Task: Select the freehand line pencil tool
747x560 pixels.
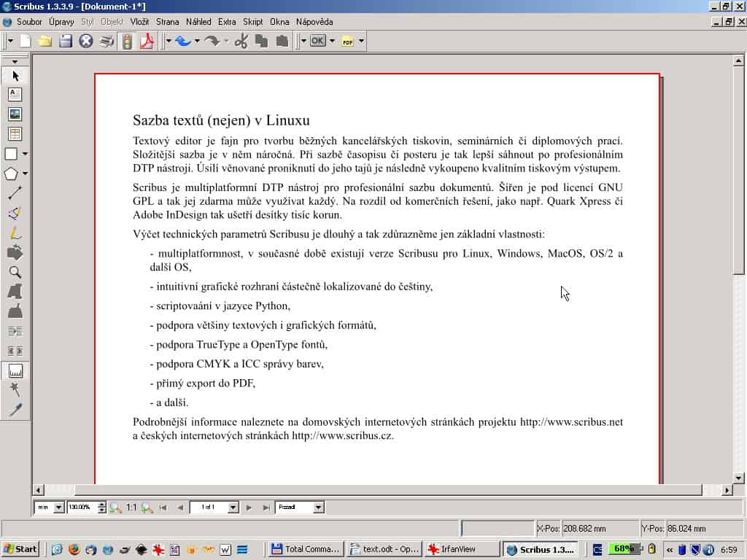Action: (x=15, y=233)
